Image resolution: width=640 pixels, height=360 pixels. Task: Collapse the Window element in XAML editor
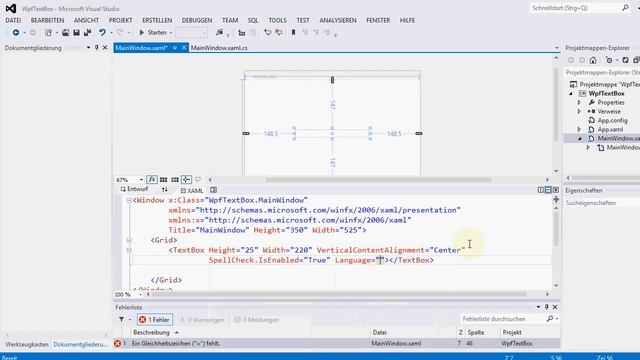click(x=129, y=200)
